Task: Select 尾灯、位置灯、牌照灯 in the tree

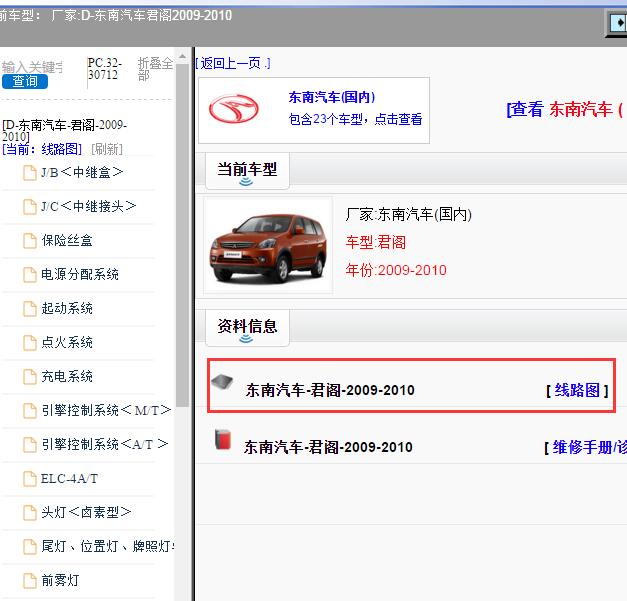Action: 108,547
